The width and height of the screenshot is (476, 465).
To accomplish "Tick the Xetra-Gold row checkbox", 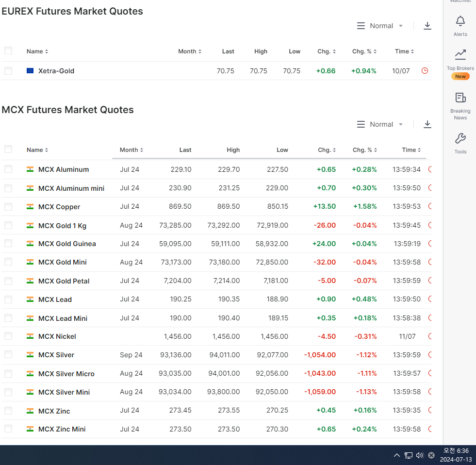I will pyautogui.click(x=8, y=71).
